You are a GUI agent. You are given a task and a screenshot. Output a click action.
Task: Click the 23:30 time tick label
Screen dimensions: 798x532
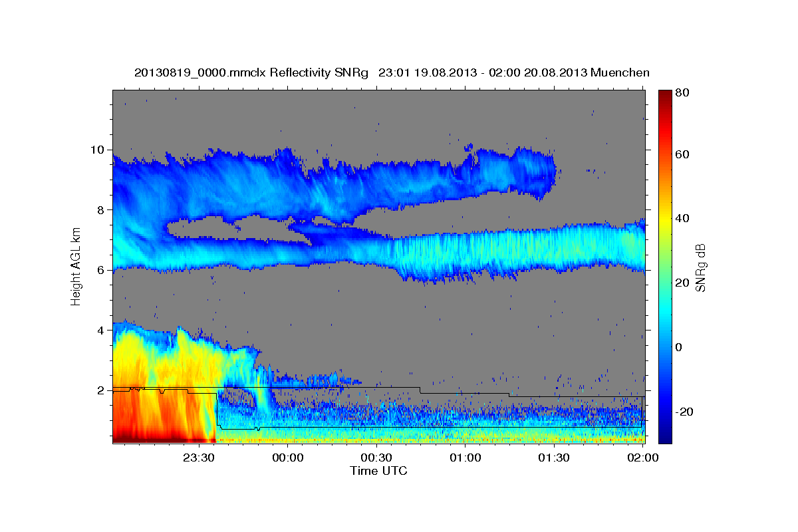coord(199,458)
